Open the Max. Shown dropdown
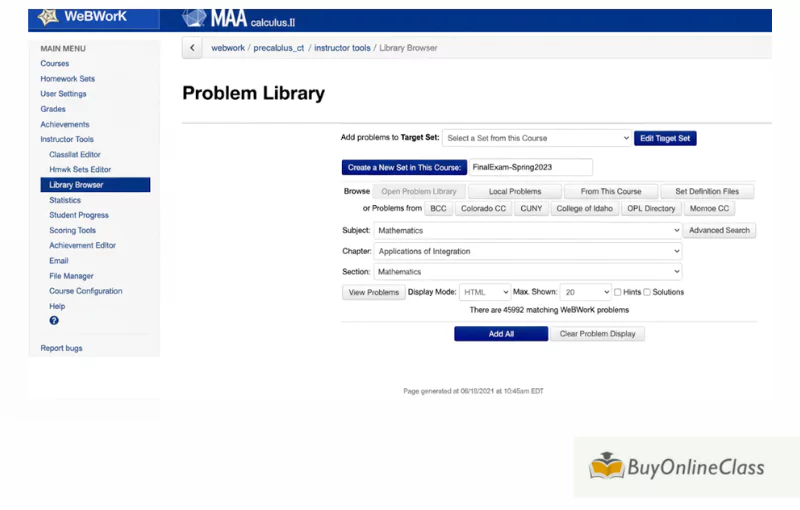The width and height of the screenshot is (800, 510). [585, 292]
